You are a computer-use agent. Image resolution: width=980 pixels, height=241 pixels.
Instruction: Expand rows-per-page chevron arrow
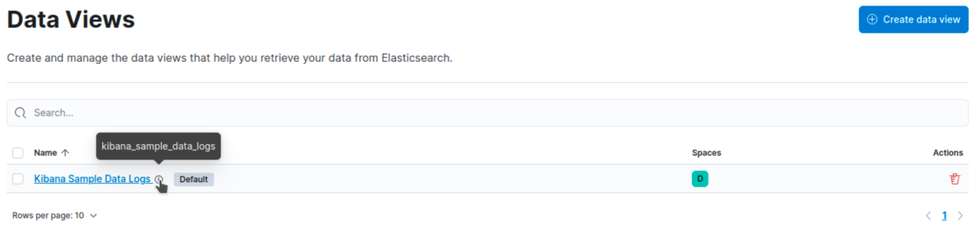click(94, 216)
